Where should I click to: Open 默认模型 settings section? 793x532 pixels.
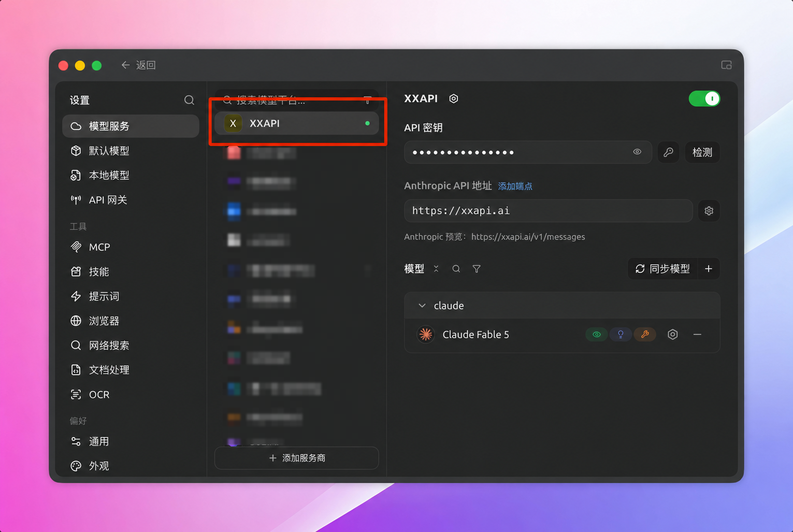tap(131, 151)
